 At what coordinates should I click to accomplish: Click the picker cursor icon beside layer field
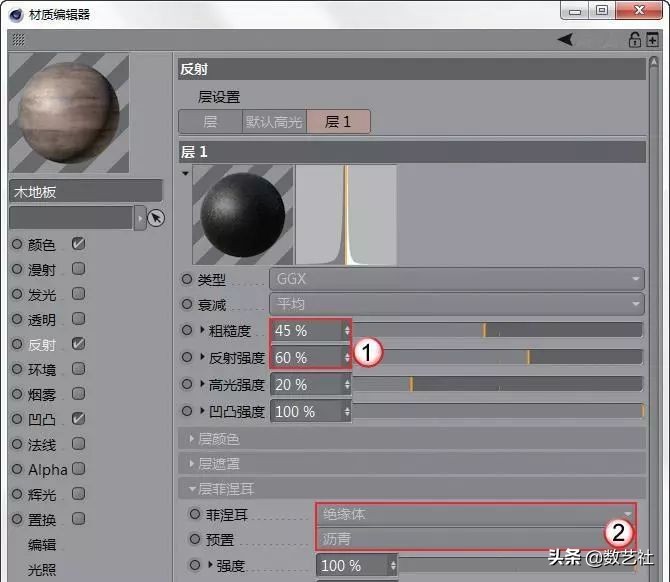[x=156, y=218]
